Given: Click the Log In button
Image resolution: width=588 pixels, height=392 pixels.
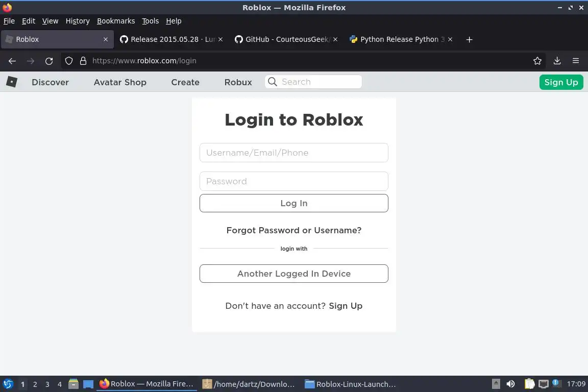Looking at the screenshot, I should [x=294, y=203].
